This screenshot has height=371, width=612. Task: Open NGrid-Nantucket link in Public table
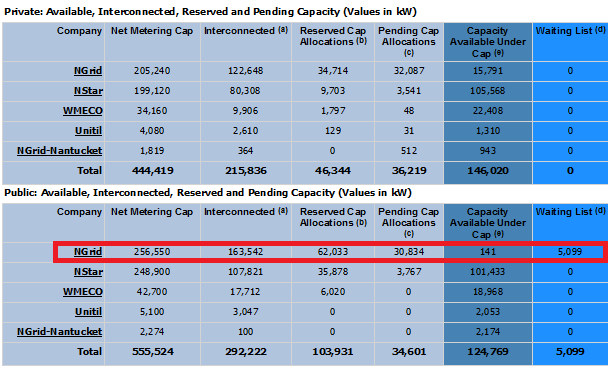59,332
